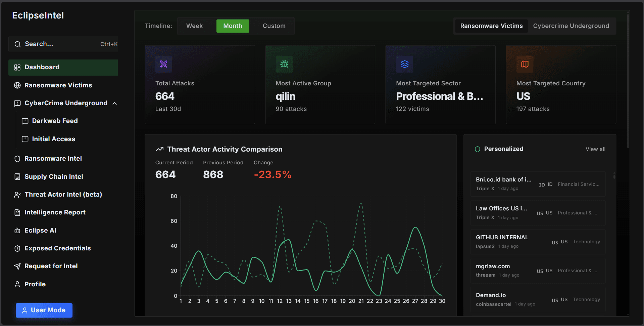The width and height of the screenshot is (644, 326).
Task: Choose the Custom timeline range
Action: pos(274,26)
